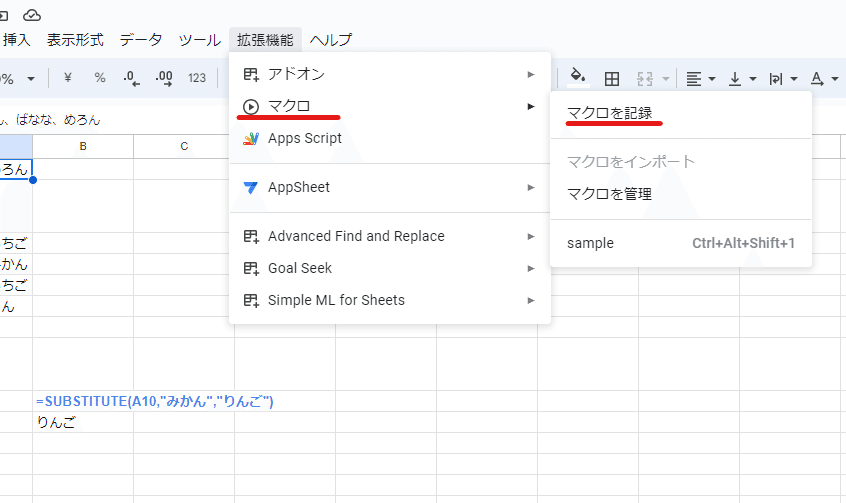The width and height of the screenshot is (846, 503).
Task: Open text rotation dropdown
Action: tap(782, 78)
